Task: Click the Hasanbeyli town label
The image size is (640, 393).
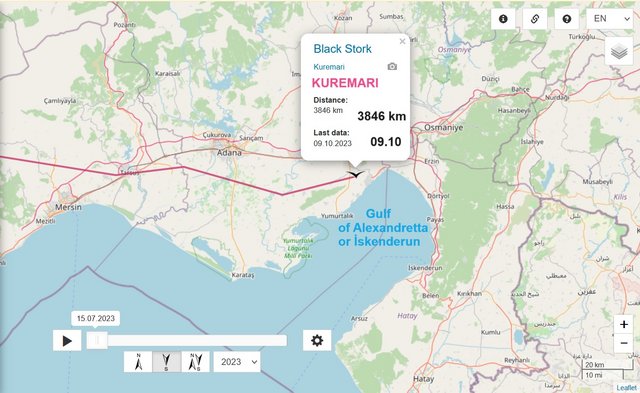Action: 514,110
